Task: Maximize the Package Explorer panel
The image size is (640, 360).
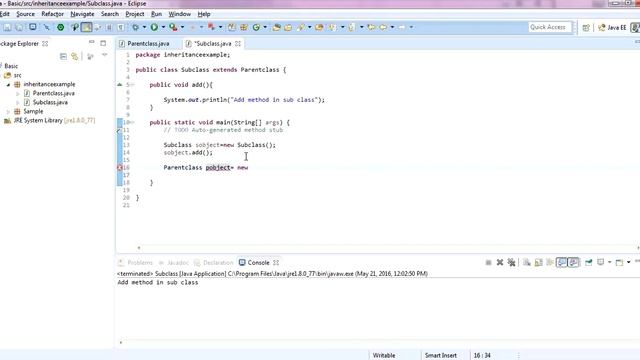Action: pyautogui.click(x=103, y=43)
